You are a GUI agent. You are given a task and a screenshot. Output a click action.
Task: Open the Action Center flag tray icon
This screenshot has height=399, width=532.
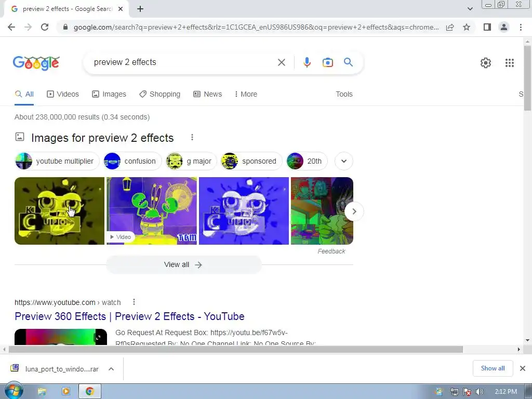467,392
